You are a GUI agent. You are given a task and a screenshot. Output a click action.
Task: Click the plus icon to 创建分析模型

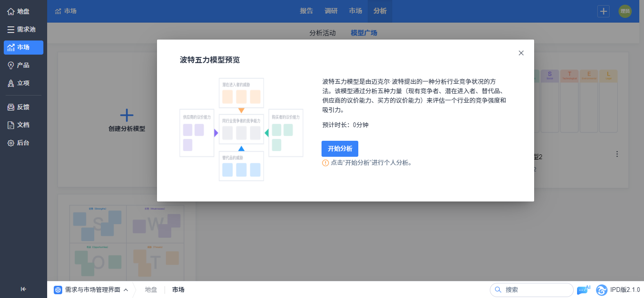click(x=127, y=115)
